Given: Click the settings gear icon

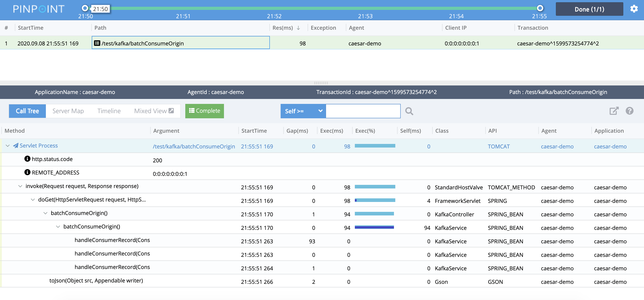Looking at the screenshot, I should [634, 9].
